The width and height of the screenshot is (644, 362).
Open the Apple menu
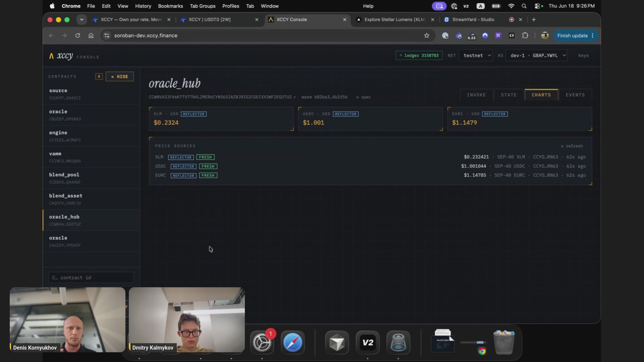point(52,6)
